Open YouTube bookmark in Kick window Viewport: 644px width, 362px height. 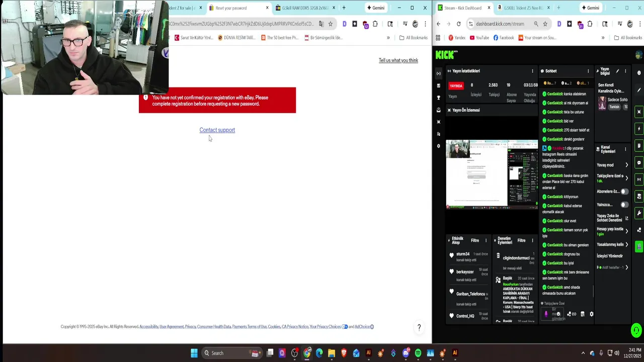479,38
